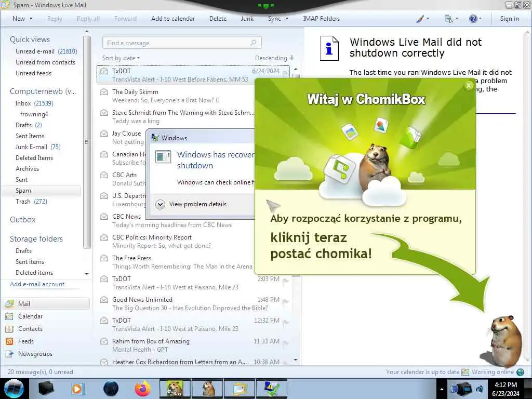Mark message as Junk in toolbar
Viewport: 532px width, 399px height.
point(247,19)
